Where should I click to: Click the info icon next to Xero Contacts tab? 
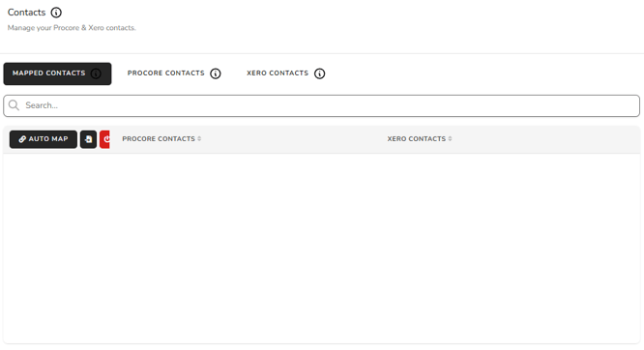319,73
